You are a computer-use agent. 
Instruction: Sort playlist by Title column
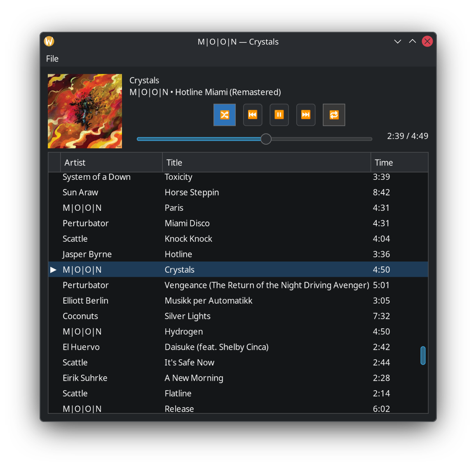[267, 163]
